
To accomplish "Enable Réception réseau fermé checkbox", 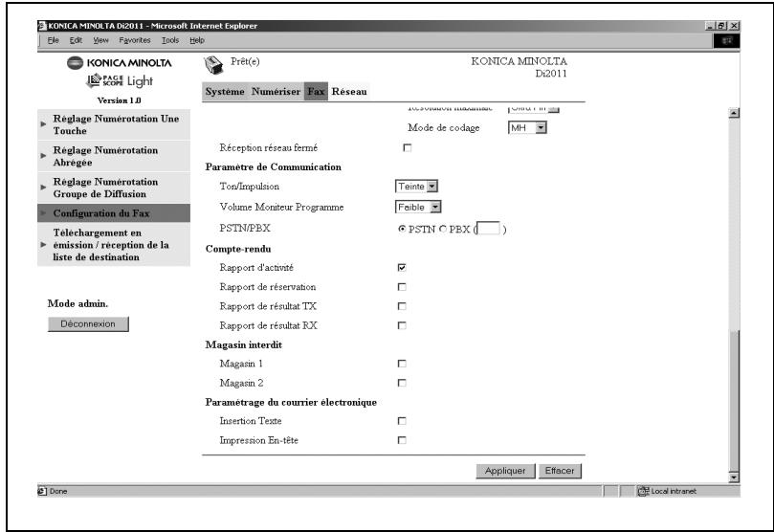I will click(x=408, y=147).
